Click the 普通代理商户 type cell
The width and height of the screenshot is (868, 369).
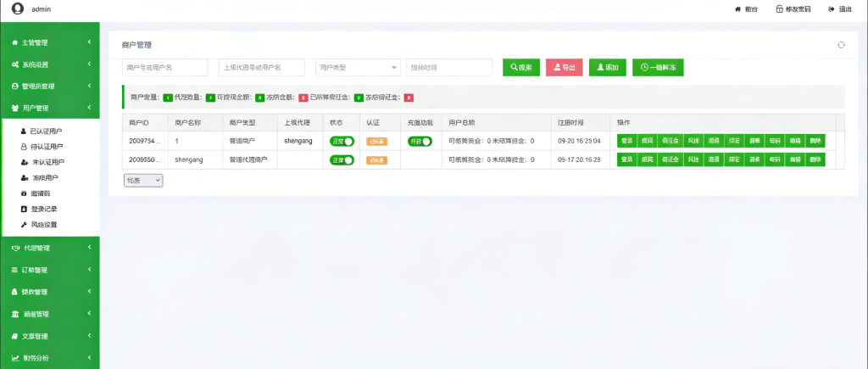(x=248, y=159)
